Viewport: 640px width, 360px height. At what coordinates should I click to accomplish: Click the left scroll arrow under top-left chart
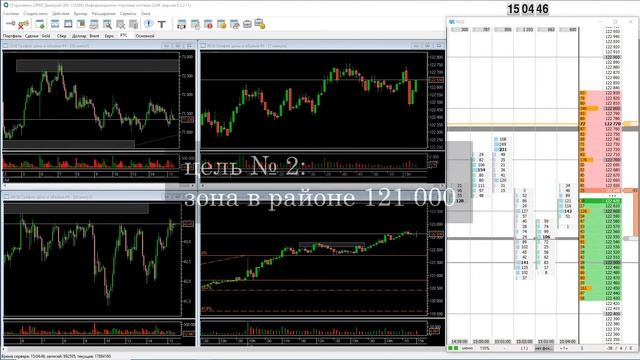point(5,185)
